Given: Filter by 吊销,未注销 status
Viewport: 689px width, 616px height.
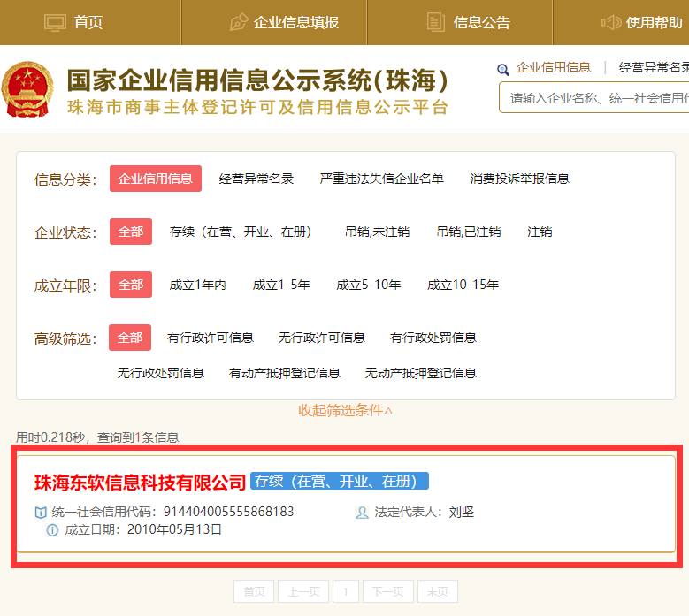Looking at the screenshot, I should [x=377, y=232].
